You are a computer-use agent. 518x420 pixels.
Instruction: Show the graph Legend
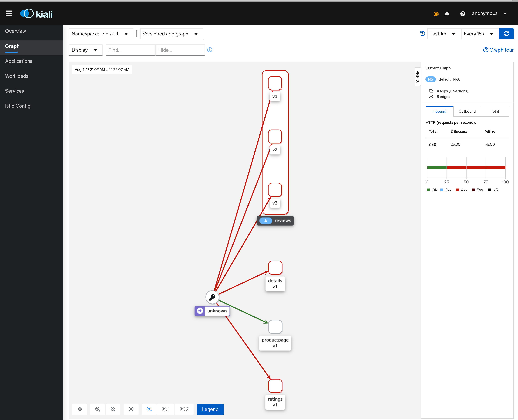click(x=210, y=409)
